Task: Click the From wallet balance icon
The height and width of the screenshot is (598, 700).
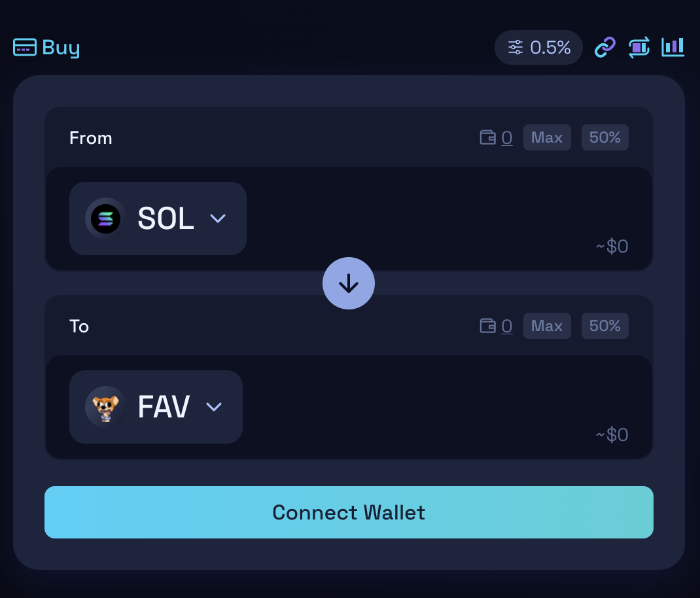Action: point(487,137)
